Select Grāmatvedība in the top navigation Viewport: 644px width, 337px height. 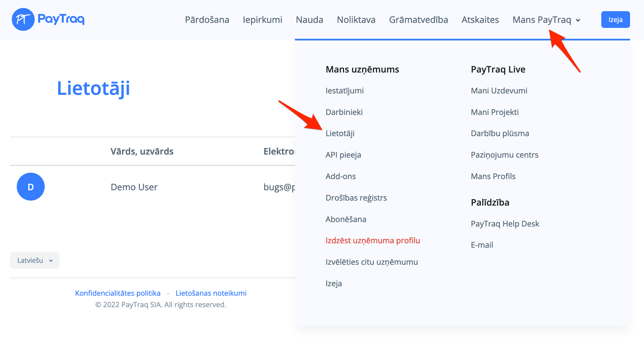pos(418,20)
